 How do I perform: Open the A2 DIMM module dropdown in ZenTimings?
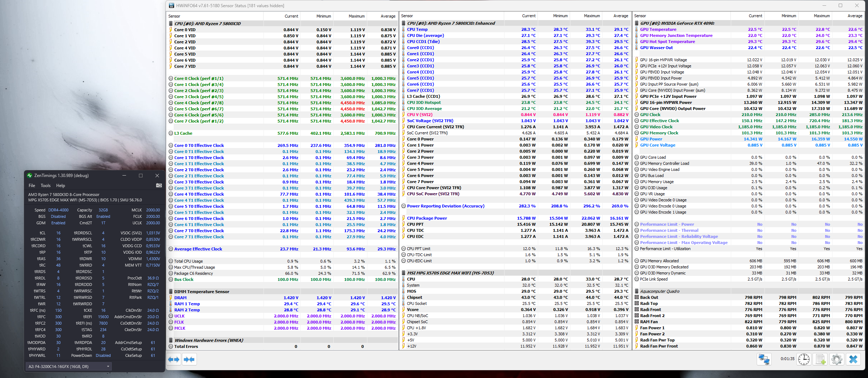coord(68,367)
